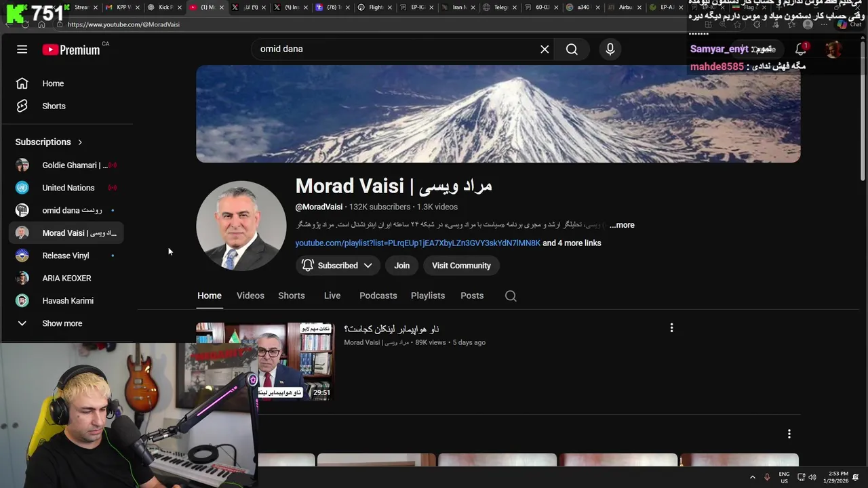Click the Join membership button
This screenshot has width=868, height=488.
click(402, 266)
